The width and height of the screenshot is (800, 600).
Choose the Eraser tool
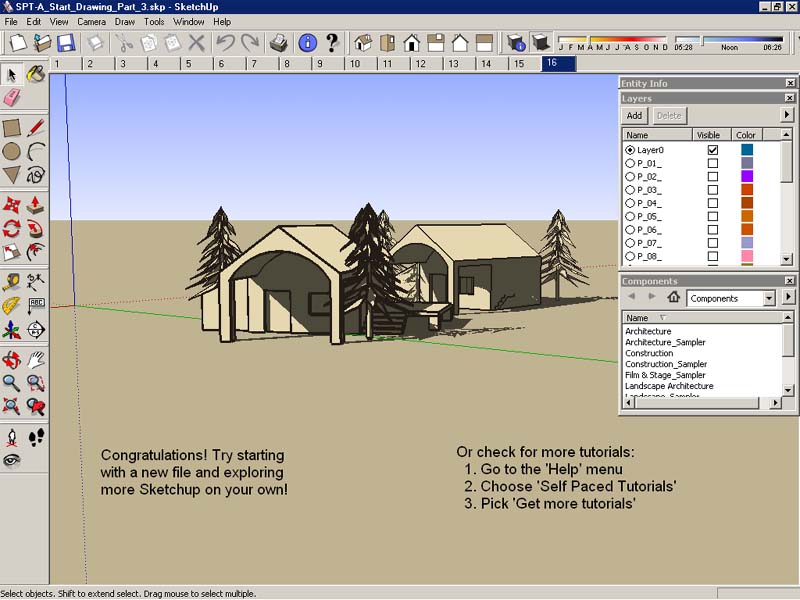12,97
